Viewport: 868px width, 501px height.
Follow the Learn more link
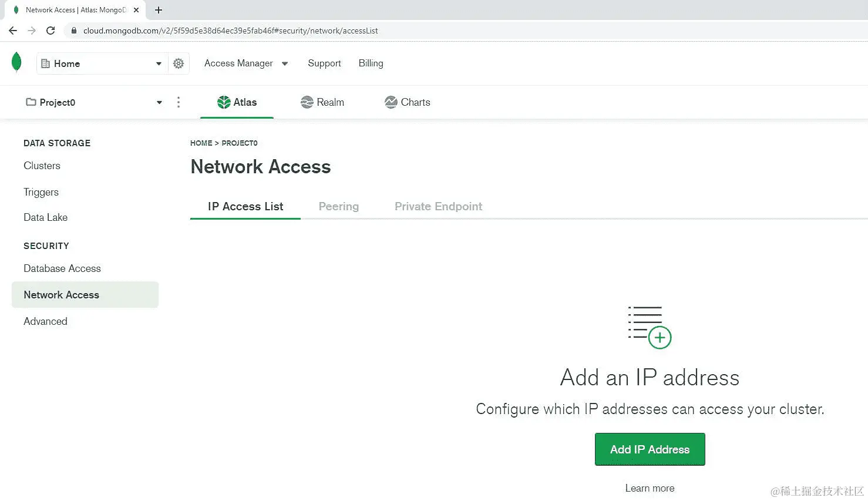[650, 488]
